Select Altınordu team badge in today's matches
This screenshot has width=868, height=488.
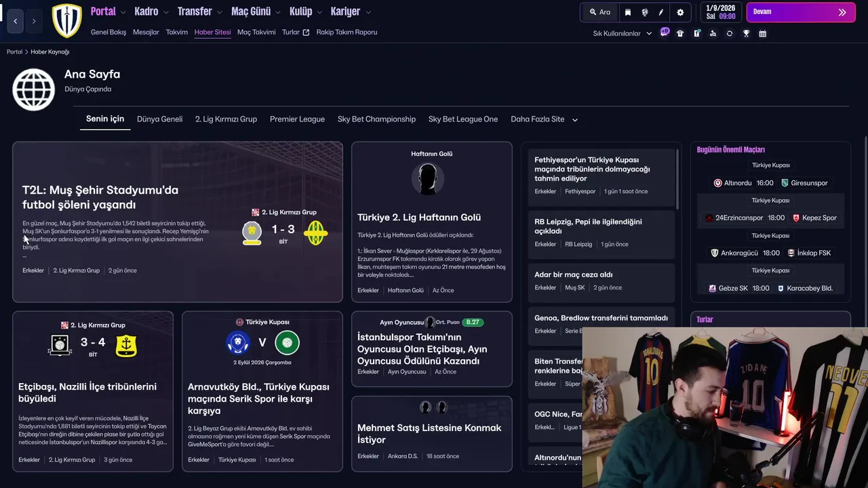click(x=717, y=183)
